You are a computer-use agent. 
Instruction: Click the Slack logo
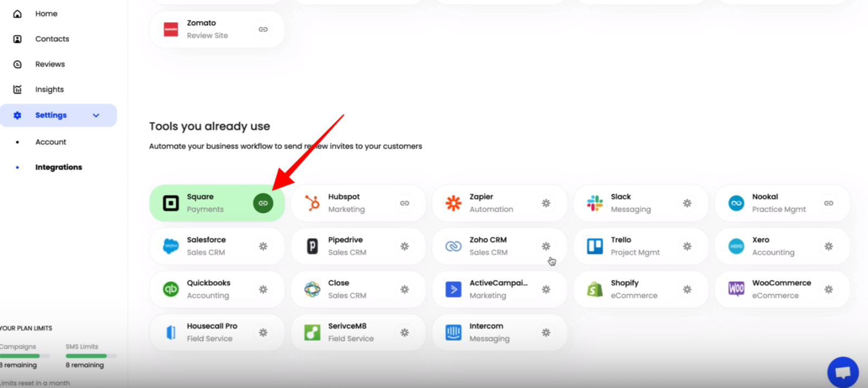coord(595,203)
